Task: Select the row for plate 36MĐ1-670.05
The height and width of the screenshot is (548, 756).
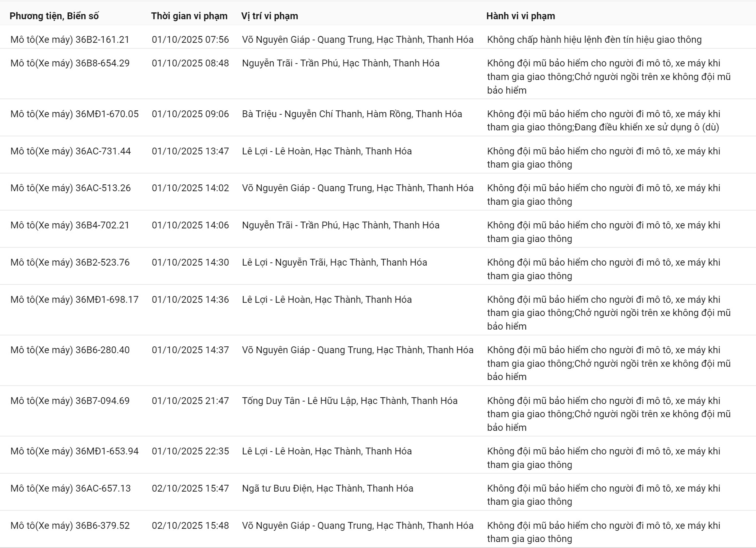Action: click(x=74, y=114)
